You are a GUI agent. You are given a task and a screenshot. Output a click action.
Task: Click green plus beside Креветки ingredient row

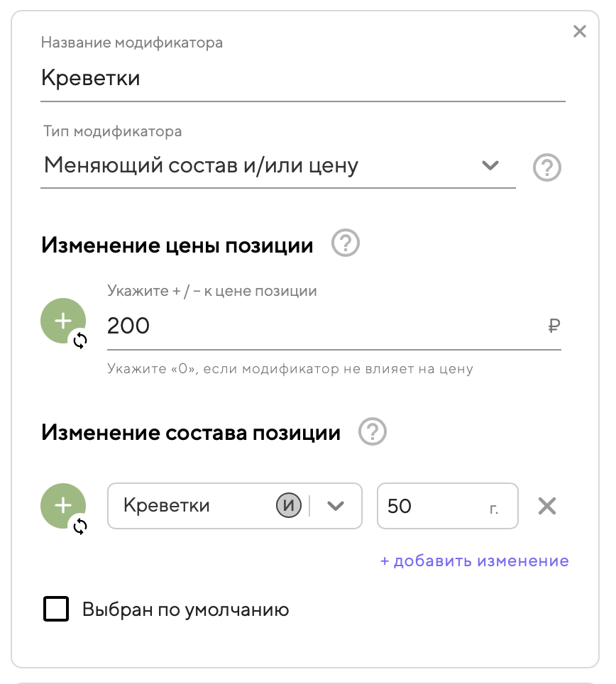[x=63, y=505]
